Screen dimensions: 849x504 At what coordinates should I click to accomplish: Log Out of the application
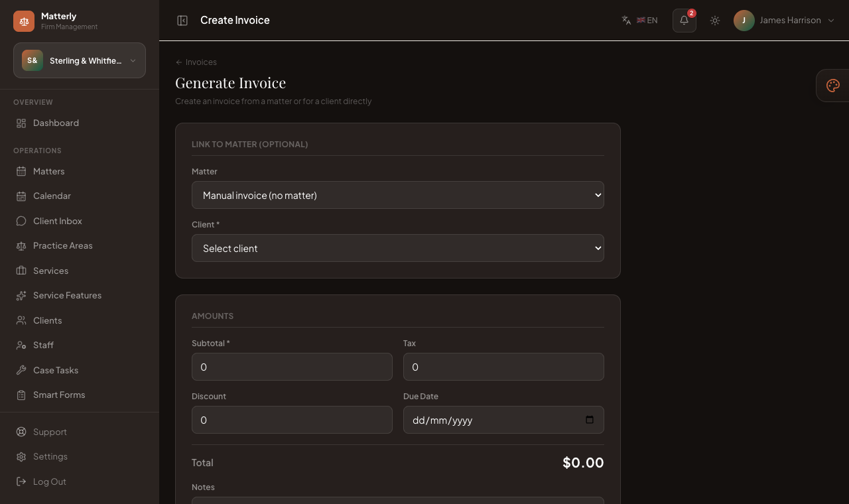click(x=80, y=482)
